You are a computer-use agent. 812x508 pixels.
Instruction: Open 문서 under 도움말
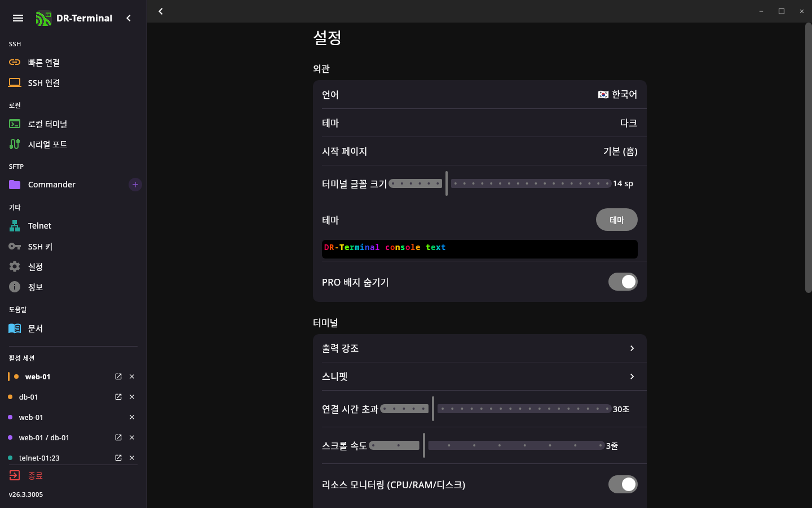coord(73,328)
